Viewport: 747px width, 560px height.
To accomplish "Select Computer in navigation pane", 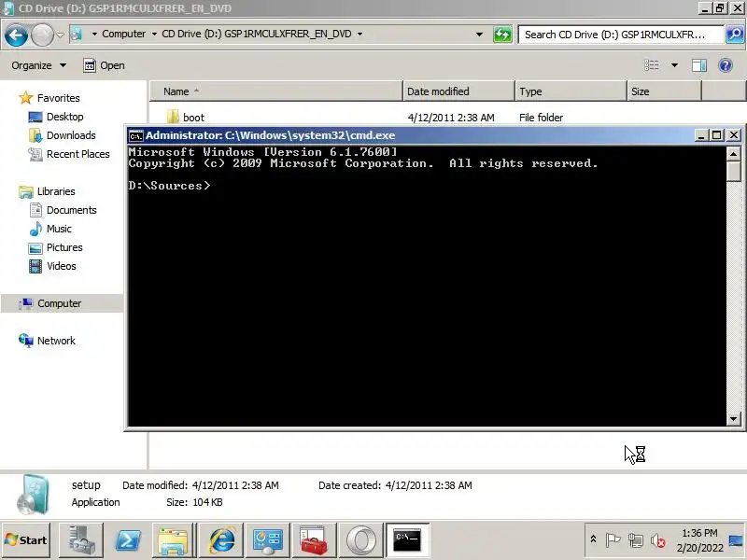I will tap(59, 303).
